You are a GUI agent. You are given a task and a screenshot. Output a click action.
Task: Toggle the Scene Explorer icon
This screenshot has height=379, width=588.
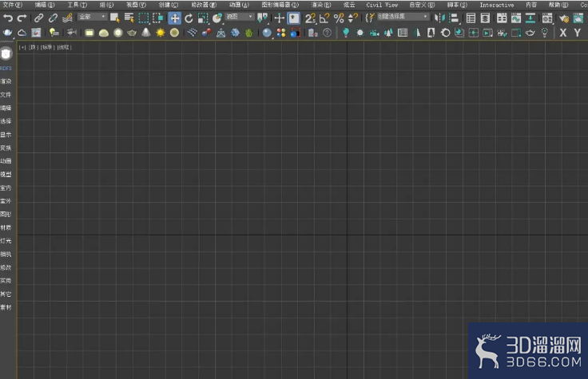[x=471, y=18]
